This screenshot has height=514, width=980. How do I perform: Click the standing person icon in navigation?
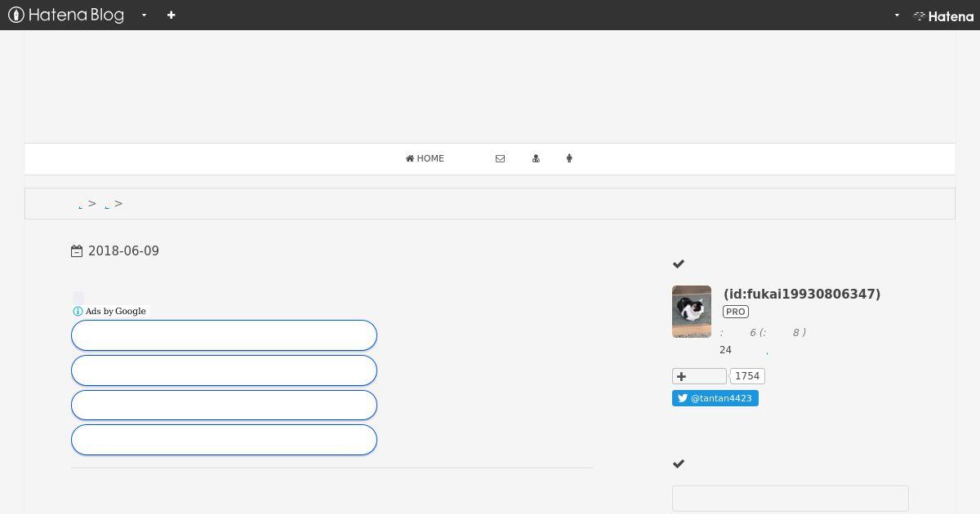click(x=569, y=158)
